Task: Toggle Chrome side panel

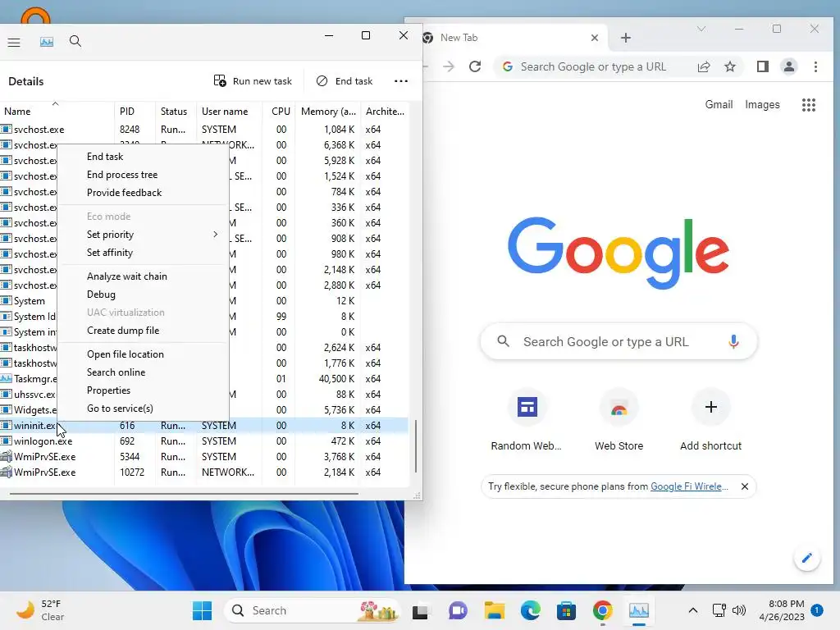Action: tap(762, 66)
